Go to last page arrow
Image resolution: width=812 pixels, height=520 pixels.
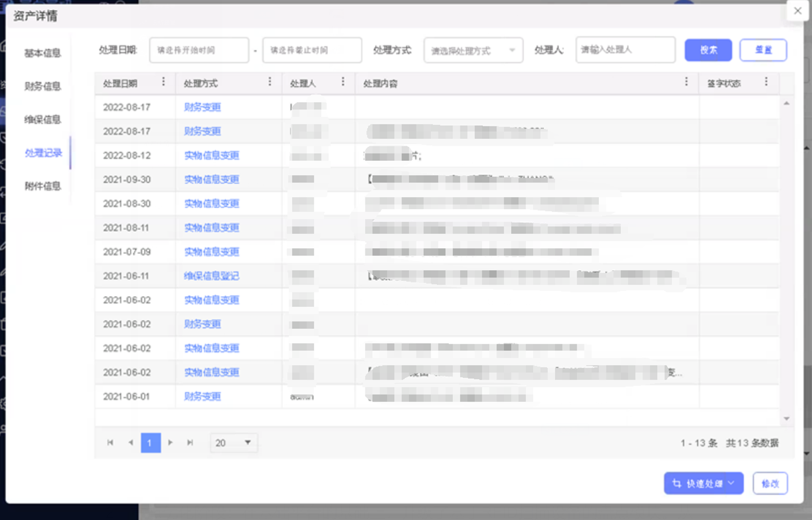point(190,443)
